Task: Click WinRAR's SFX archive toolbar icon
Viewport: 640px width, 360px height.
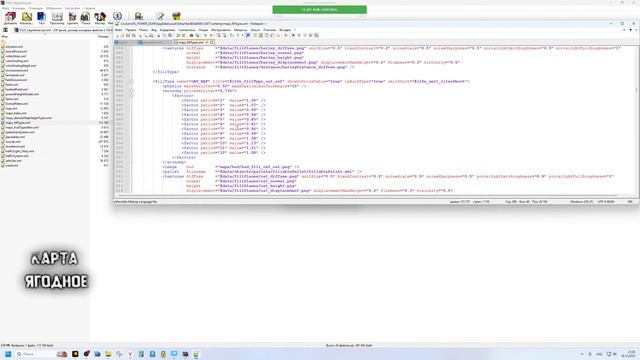Action: 176,16
